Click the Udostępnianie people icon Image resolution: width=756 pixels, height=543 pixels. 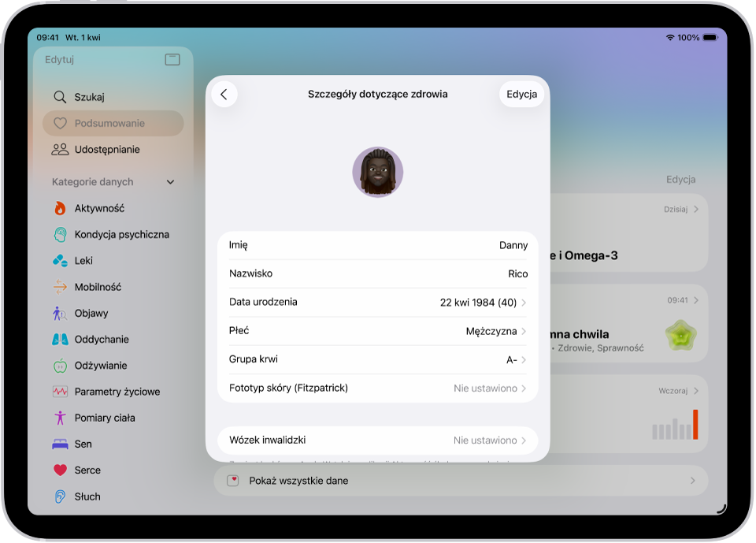point(60,150)
